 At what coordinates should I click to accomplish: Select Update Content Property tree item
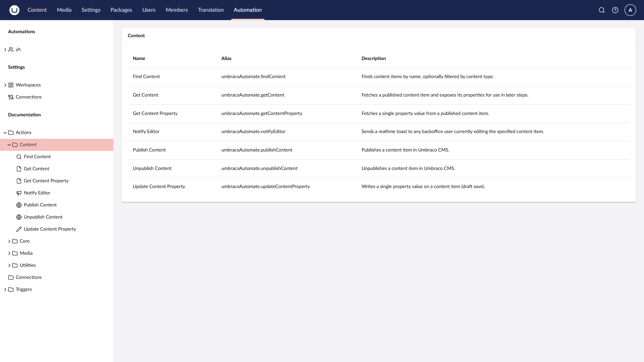pyautogui.click(x=50, y=229)
